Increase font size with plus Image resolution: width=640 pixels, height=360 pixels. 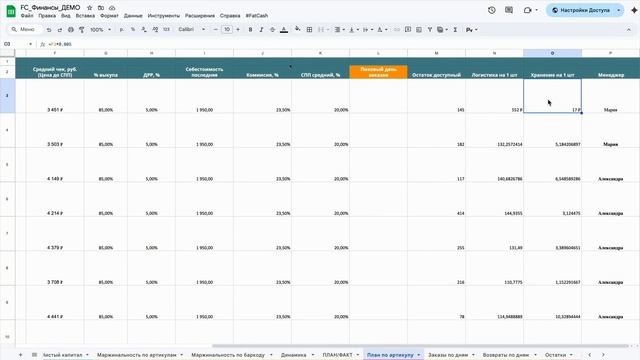[x=238, y=30]
